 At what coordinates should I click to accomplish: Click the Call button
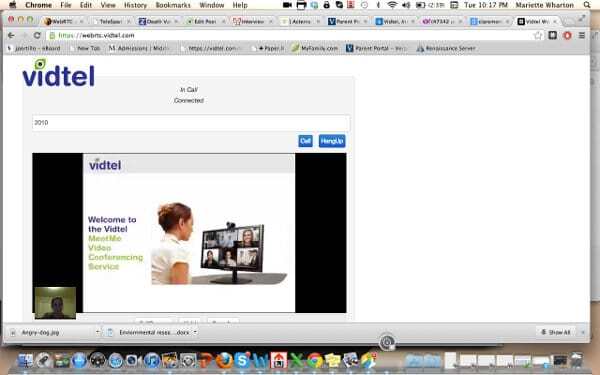(305, 141)
